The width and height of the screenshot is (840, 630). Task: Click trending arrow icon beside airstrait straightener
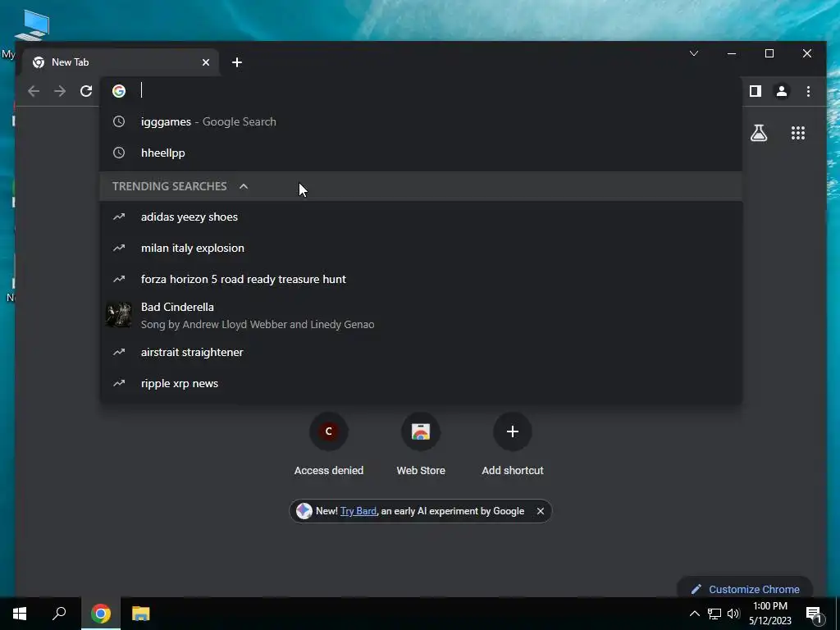click(119, 352)
